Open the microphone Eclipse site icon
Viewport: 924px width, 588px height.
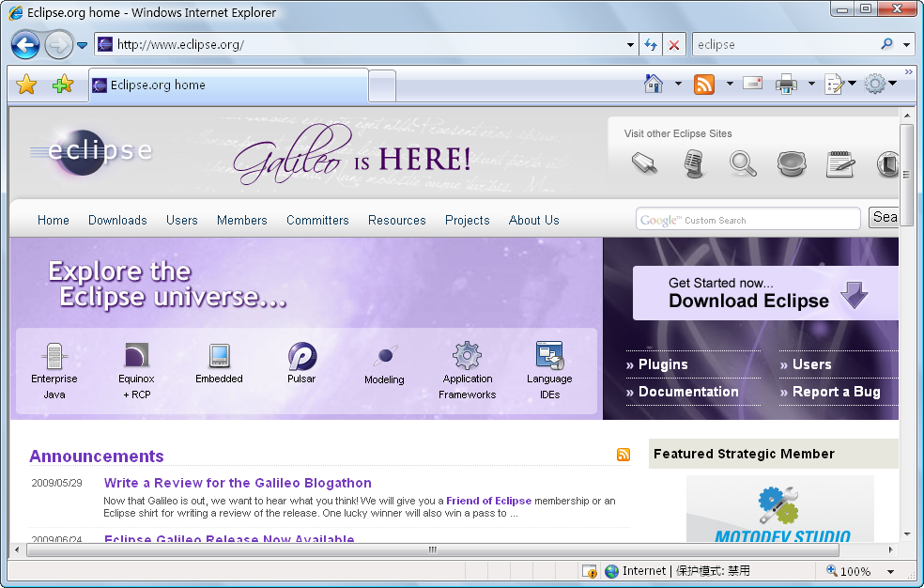click(694, 163)
